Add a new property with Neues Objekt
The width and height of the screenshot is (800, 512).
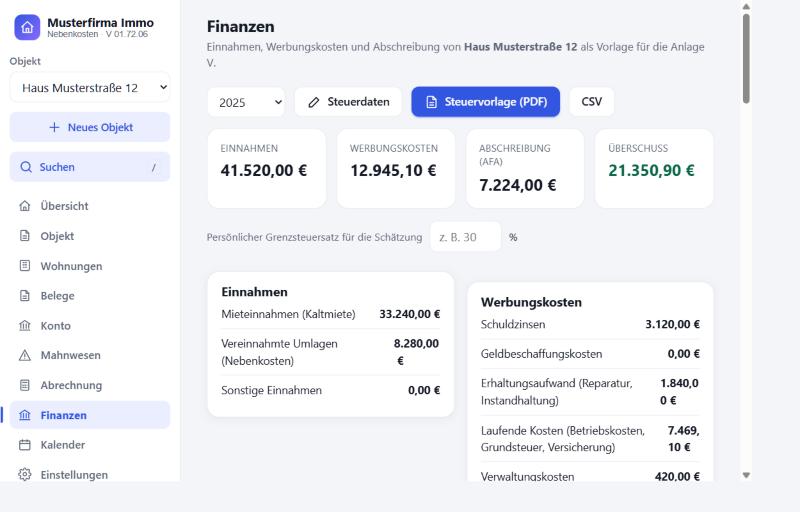pos(90,127)
